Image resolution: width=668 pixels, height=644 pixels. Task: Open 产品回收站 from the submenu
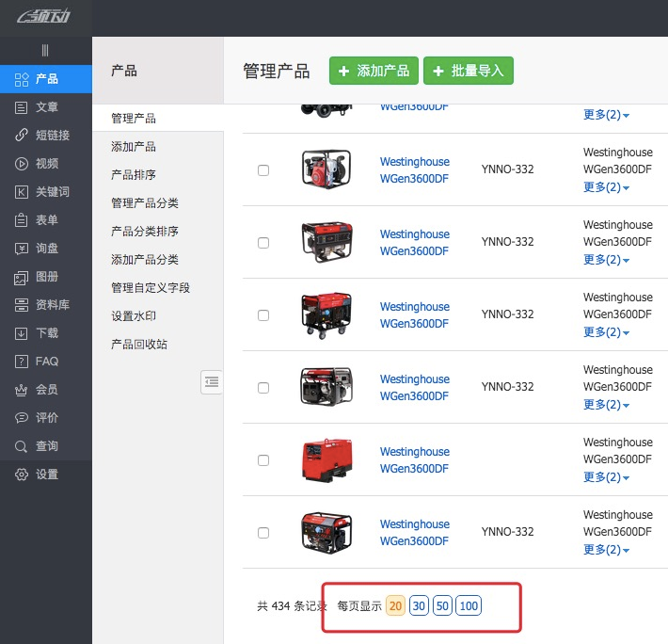(138, 345)
